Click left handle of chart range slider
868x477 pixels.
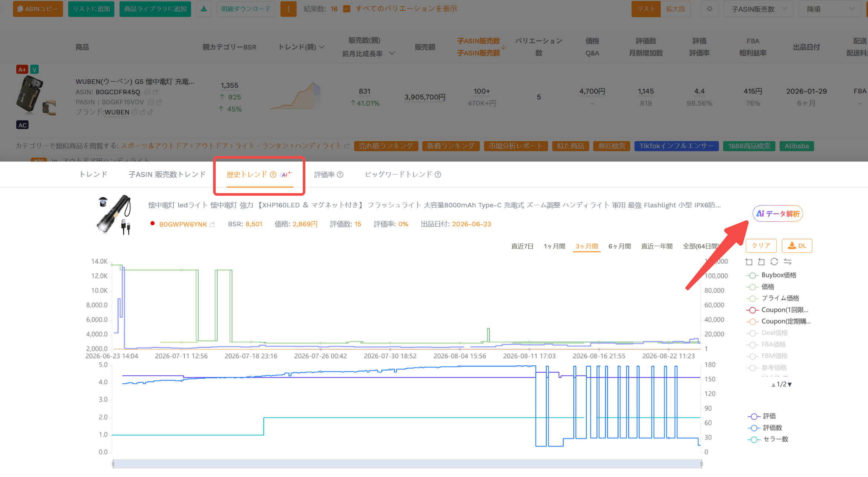(113, 464)
